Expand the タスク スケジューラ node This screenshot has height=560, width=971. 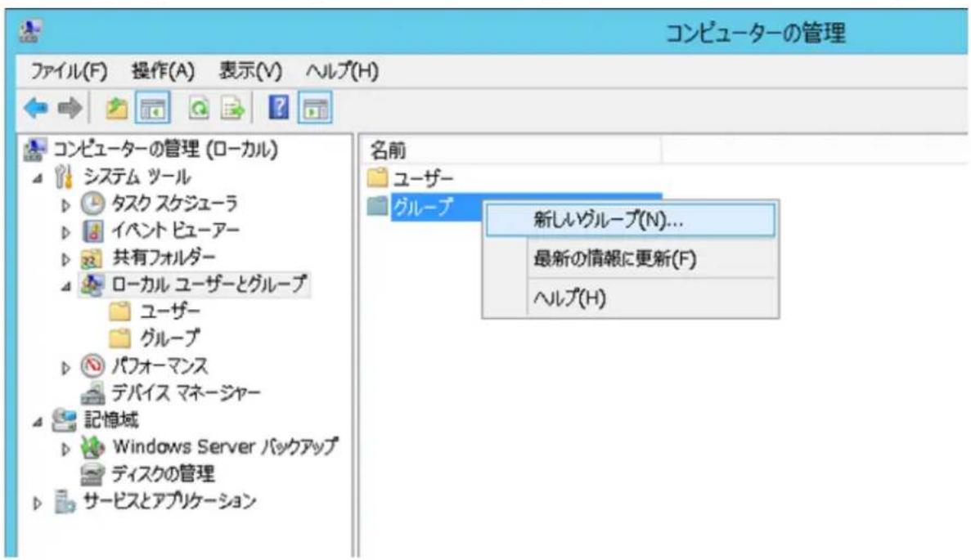point(65,205)
